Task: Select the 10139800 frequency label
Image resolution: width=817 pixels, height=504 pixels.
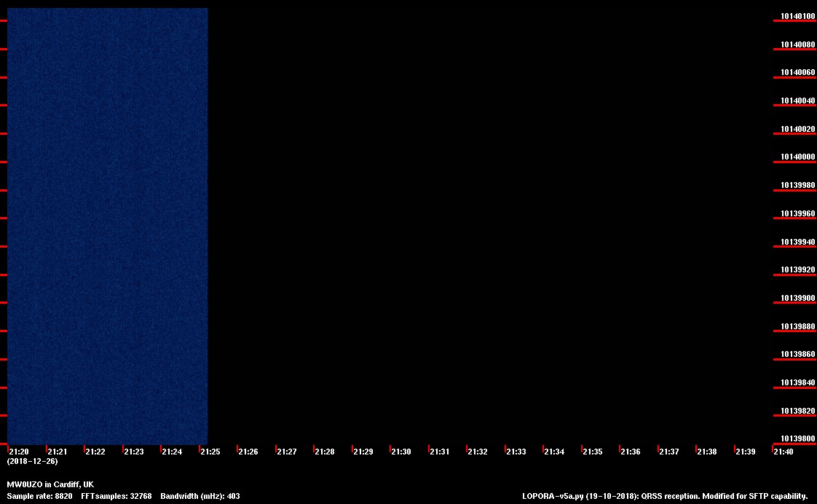Action: (797, 438)
